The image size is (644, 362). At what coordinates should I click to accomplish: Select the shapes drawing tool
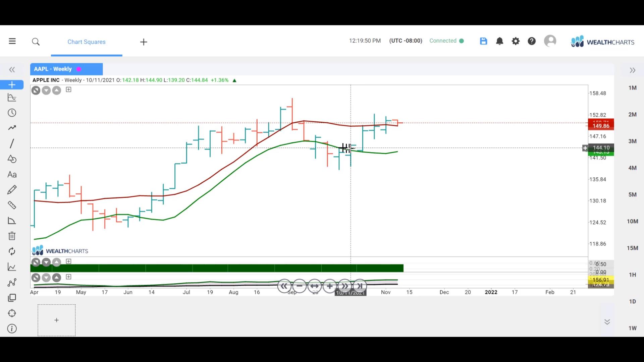[x=12, y=159]
